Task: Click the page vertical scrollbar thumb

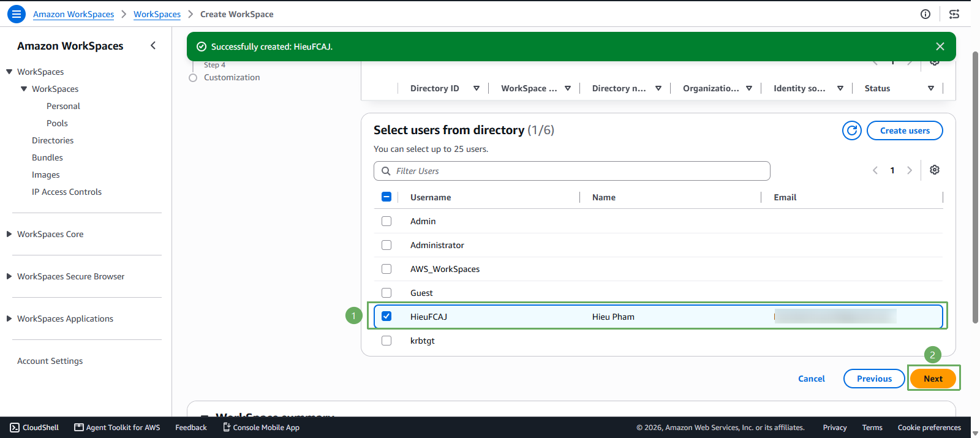Action: click(x=976, y=187)
